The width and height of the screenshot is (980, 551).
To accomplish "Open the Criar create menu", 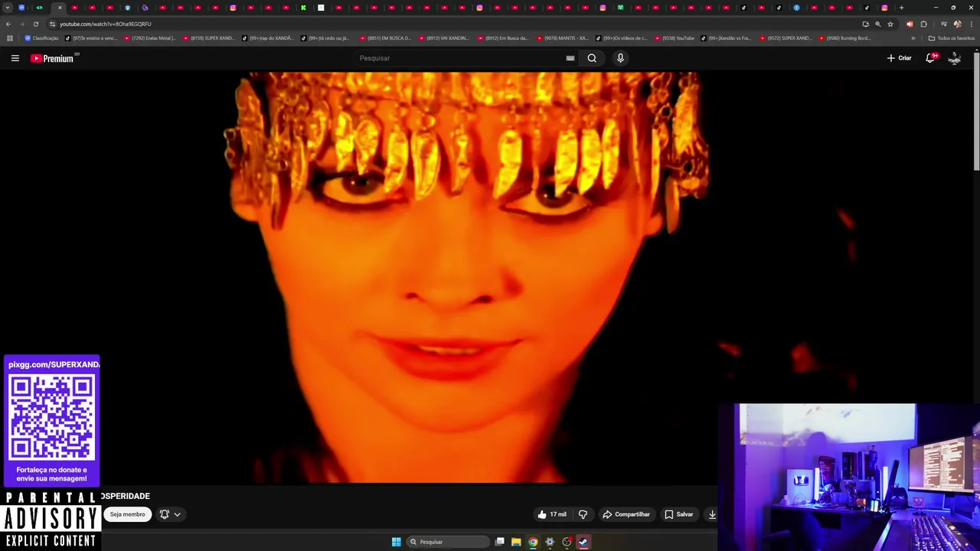I will [x=899, y=58].
